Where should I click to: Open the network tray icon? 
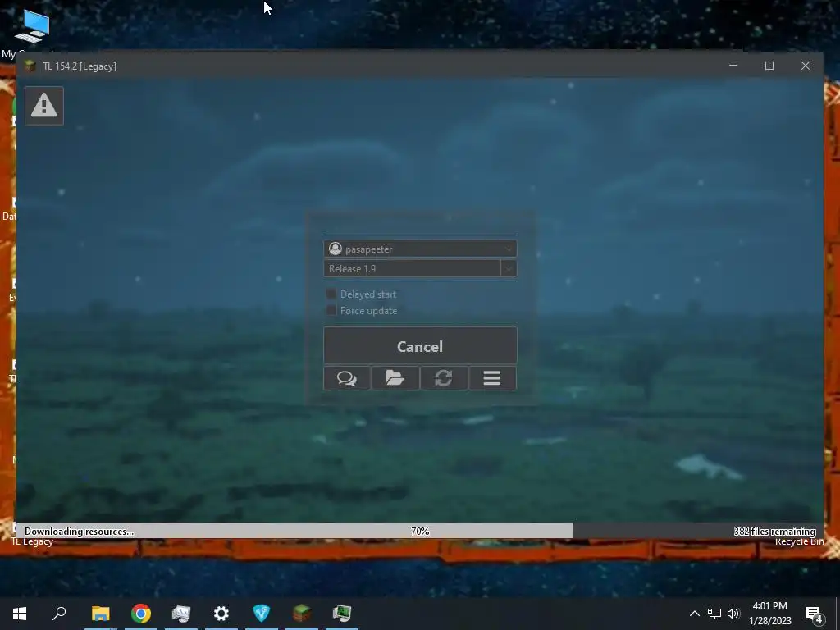coord(714,614)
